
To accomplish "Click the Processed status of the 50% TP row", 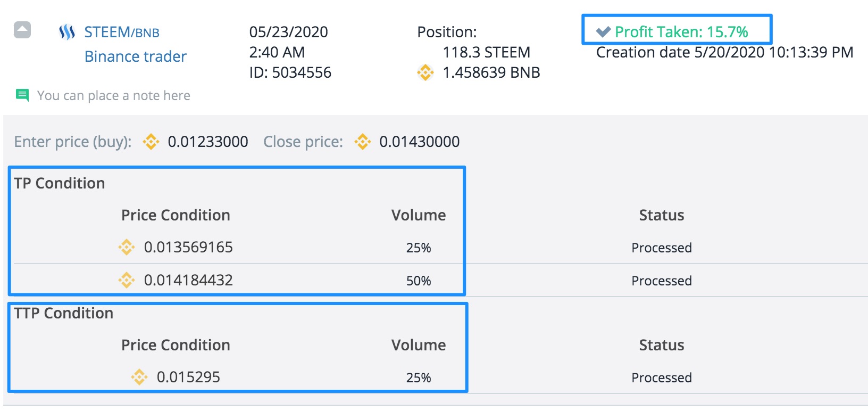I will tap(661, 281).
